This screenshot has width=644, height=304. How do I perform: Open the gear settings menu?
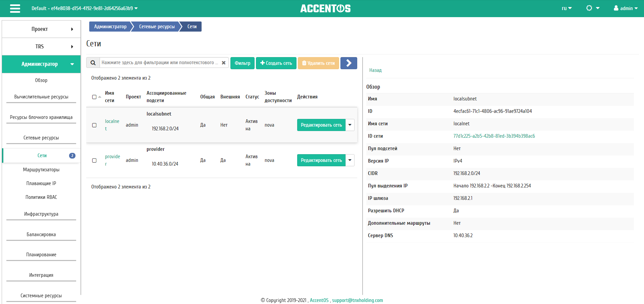point(593,8)
